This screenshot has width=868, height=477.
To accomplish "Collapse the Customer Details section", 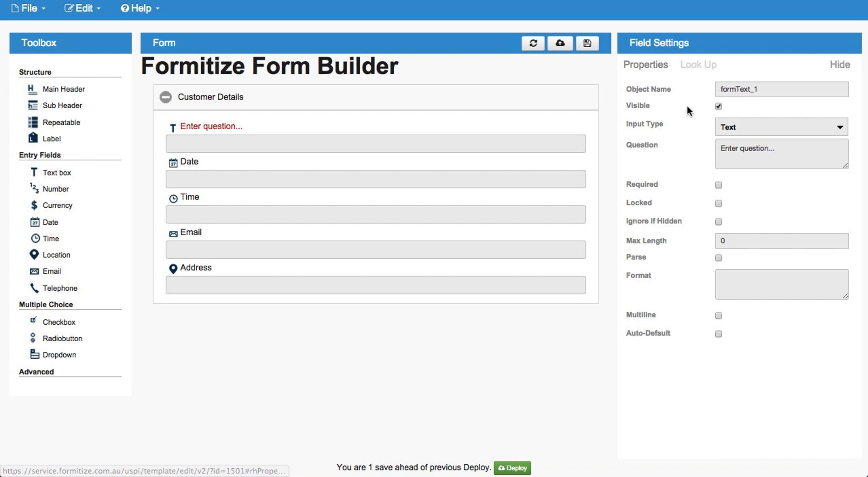I will click(166, 97).
